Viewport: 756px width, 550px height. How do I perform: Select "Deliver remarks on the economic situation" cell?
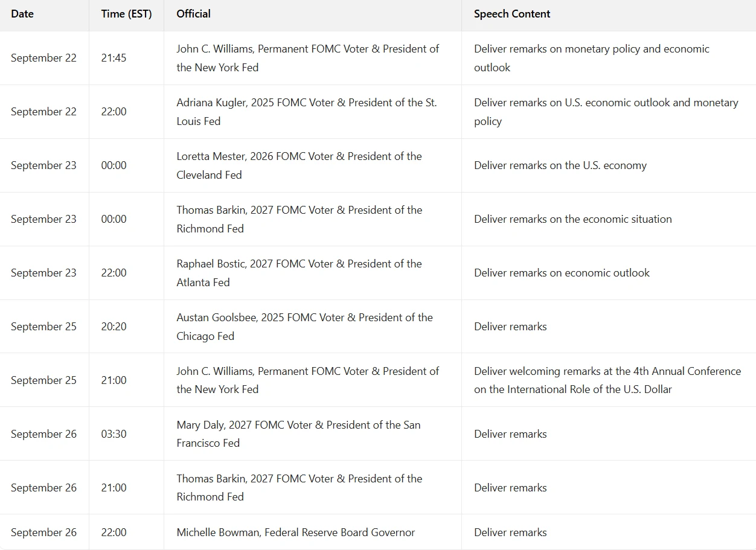coord(572,219)
